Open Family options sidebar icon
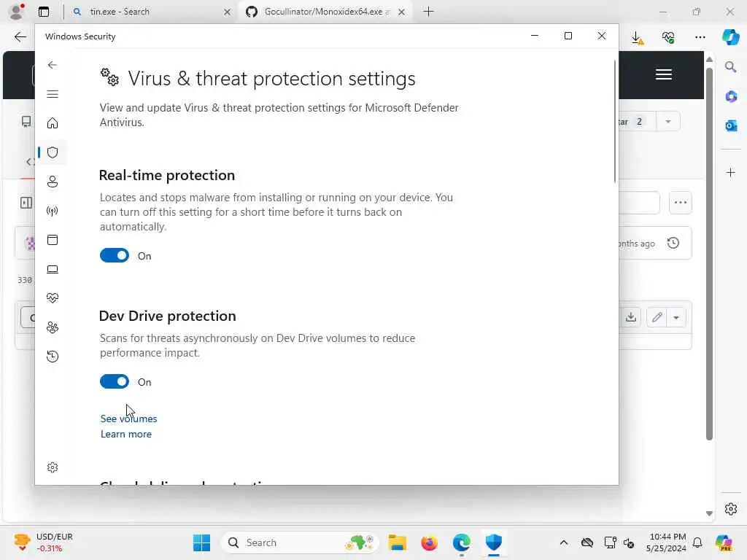The image size is (747, 560). (x=53, y=327)
